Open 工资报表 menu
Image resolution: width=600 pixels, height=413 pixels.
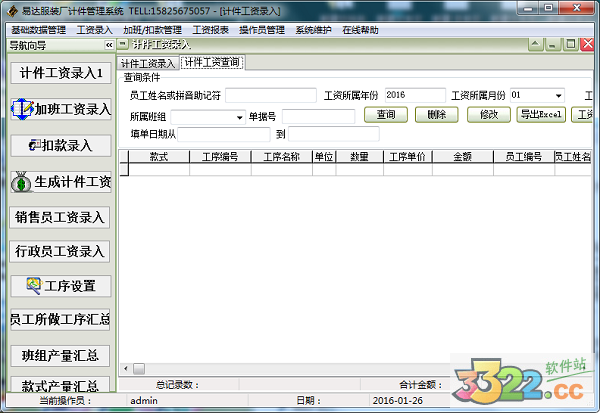(x=210, y=30)
